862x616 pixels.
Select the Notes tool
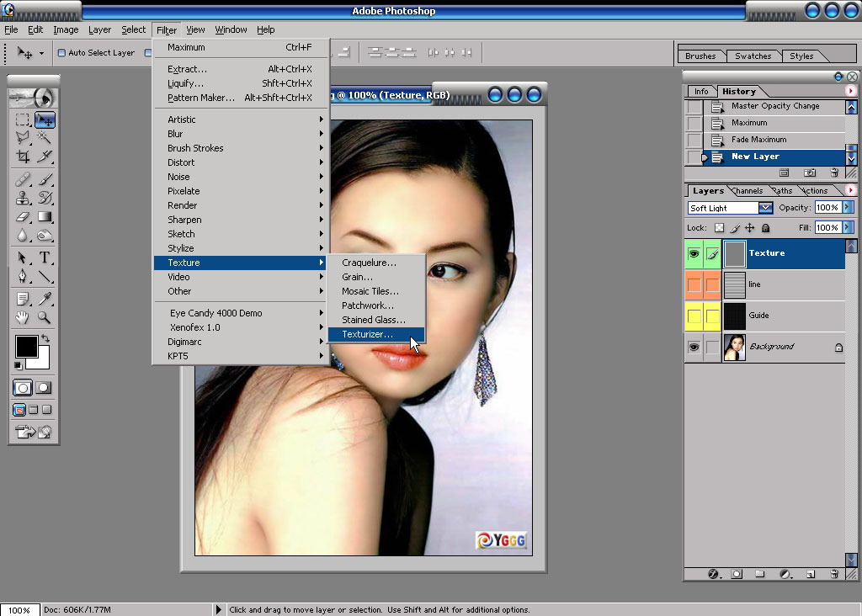coord(23,299)
